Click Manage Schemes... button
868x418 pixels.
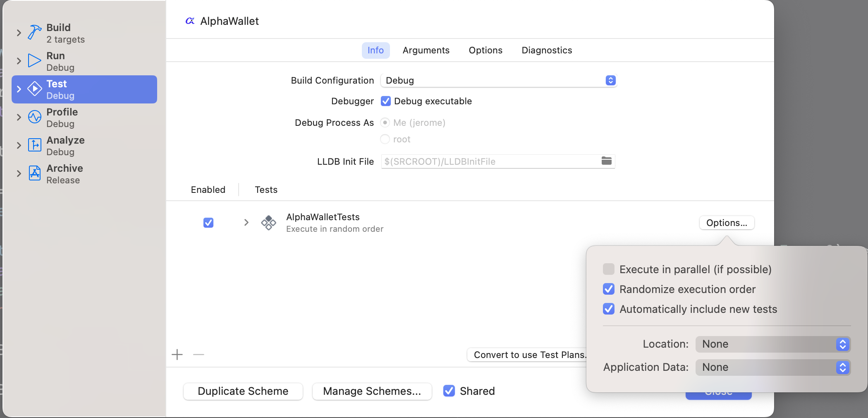pyautogui.click(x=372, y=391)
